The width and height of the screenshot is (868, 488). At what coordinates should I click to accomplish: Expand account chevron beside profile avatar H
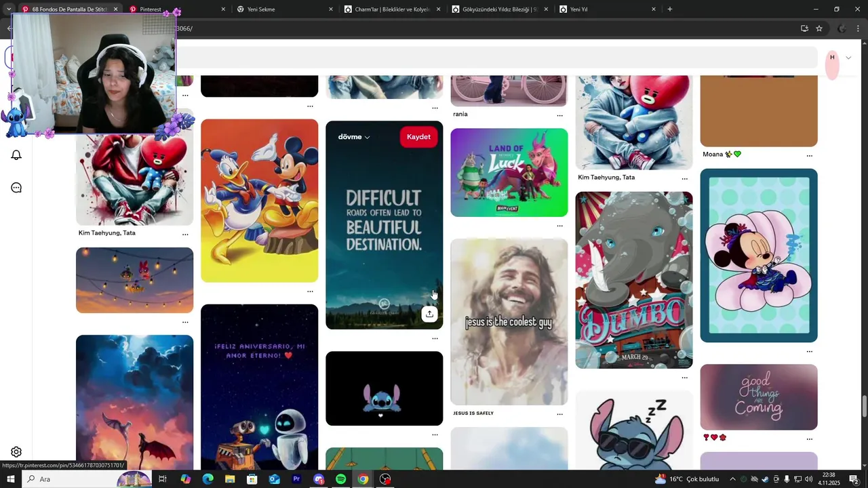point(848,58)
